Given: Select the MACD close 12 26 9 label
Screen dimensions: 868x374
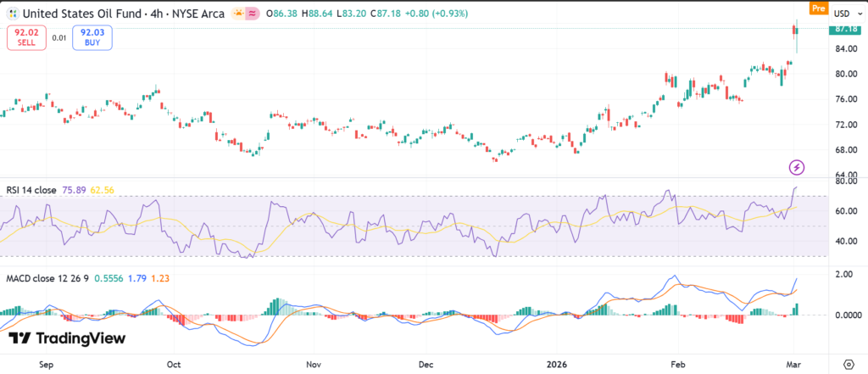Looking at the screenshot, I should pyautogui.click(x=46, y=278).
